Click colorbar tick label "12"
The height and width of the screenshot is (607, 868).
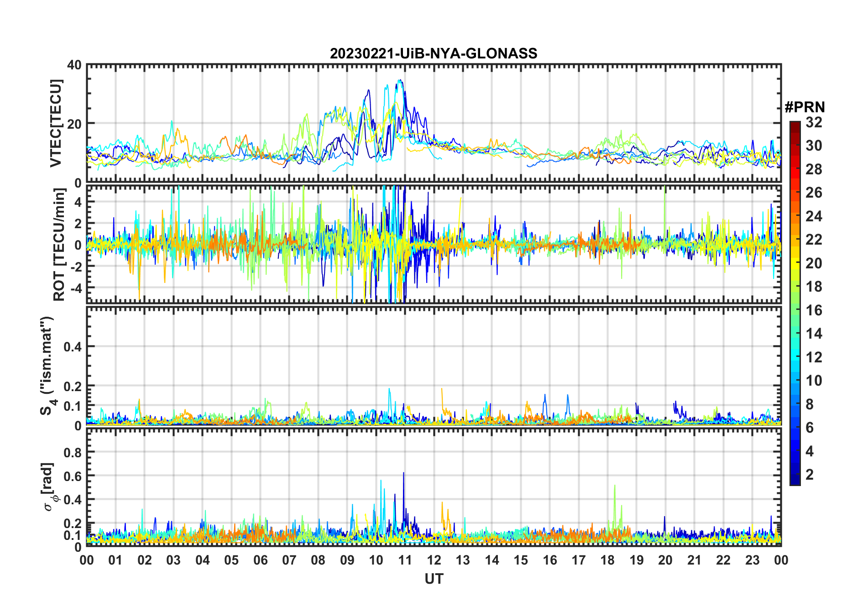tap(814, 357)
